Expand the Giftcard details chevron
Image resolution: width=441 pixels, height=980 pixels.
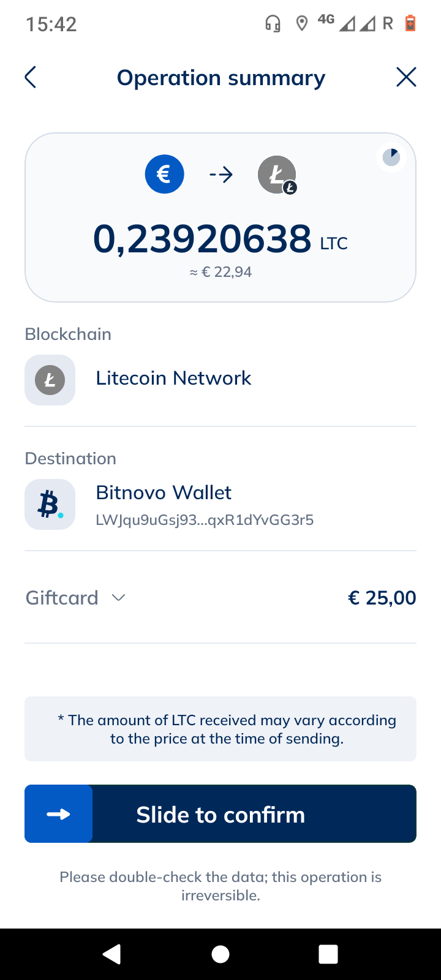click(x=119, y=598)
